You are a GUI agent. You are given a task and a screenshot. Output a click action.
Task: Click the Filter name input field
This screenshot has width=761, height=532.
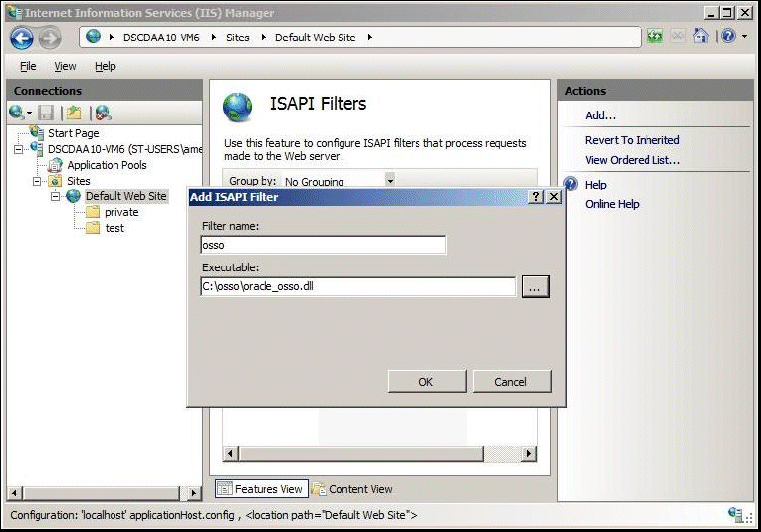point(323,245)
